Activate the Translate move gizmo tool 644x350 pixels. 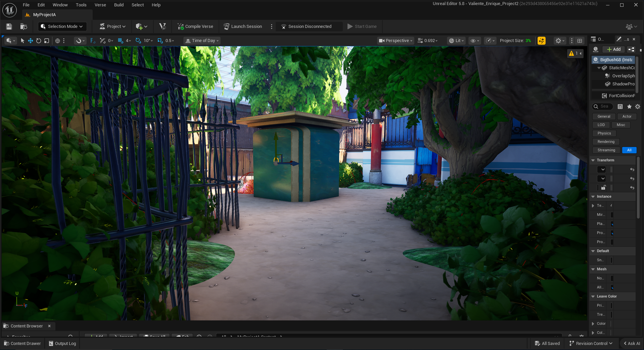pos(30,41)
